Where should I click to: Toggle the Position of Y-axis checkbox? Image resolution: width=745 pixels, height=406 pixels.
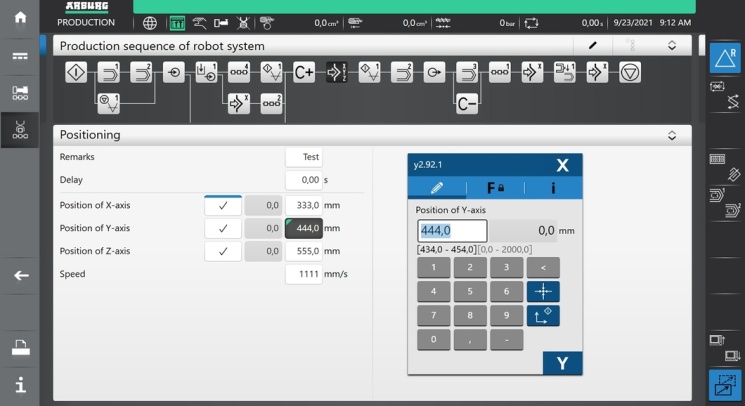[223, 228]
